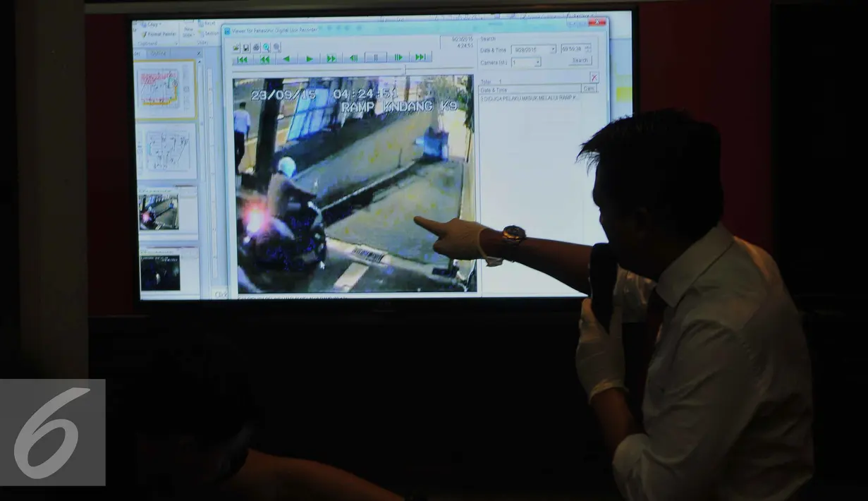Click the reverse play button

click(286, 59)
